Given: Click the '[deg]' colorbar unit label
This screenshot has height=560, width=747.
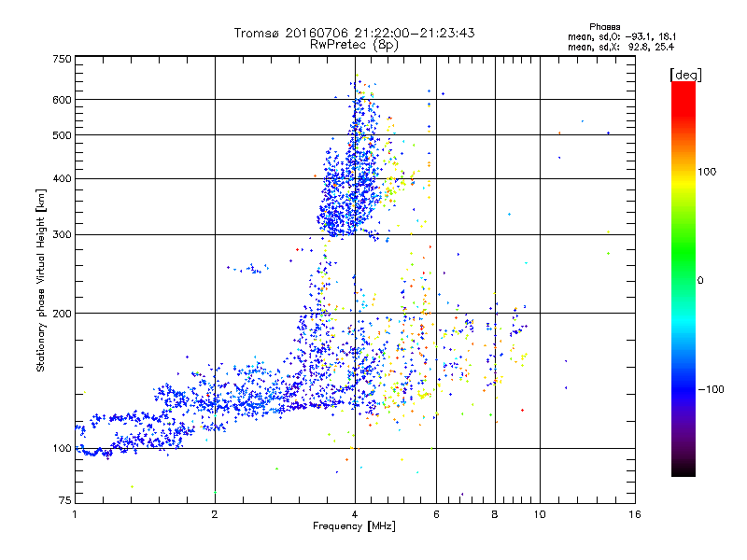Looking at the screenshot, I should (x=685, y=75).
